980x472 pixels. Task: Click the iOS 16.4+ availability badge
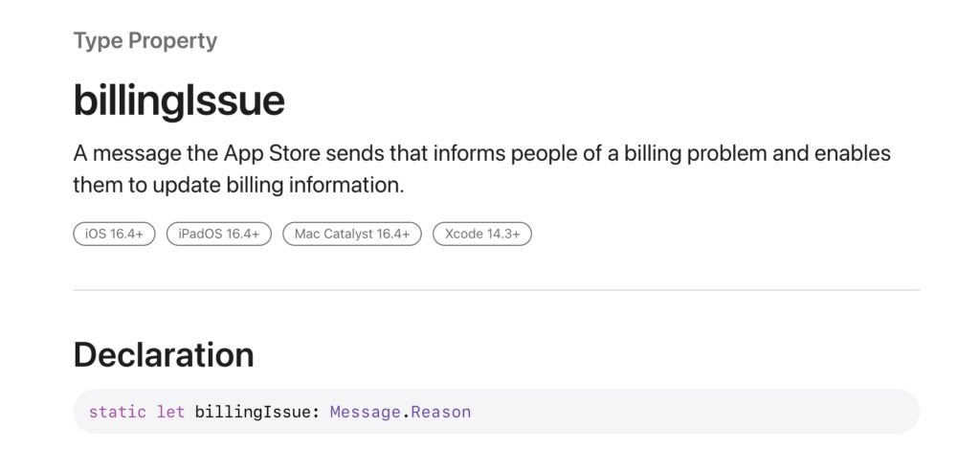pyautogui.click(x=115, y=234)
